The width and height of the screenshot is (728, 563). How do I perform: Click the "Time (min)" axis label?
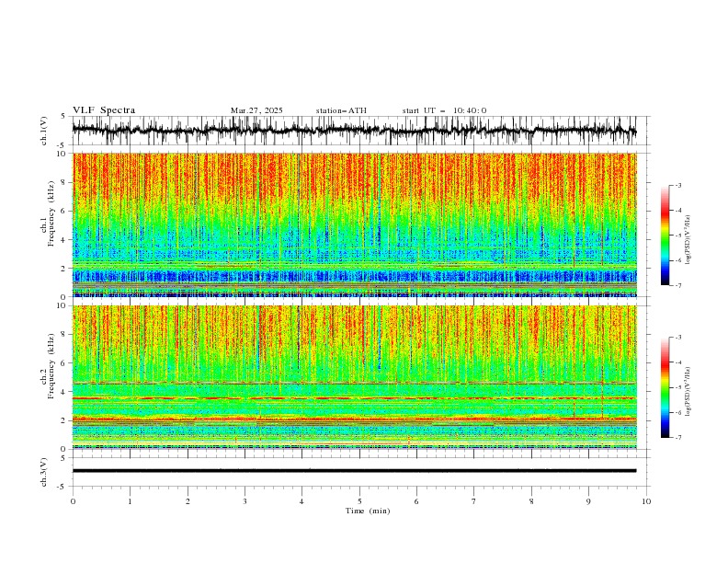(x=368, y=511)
